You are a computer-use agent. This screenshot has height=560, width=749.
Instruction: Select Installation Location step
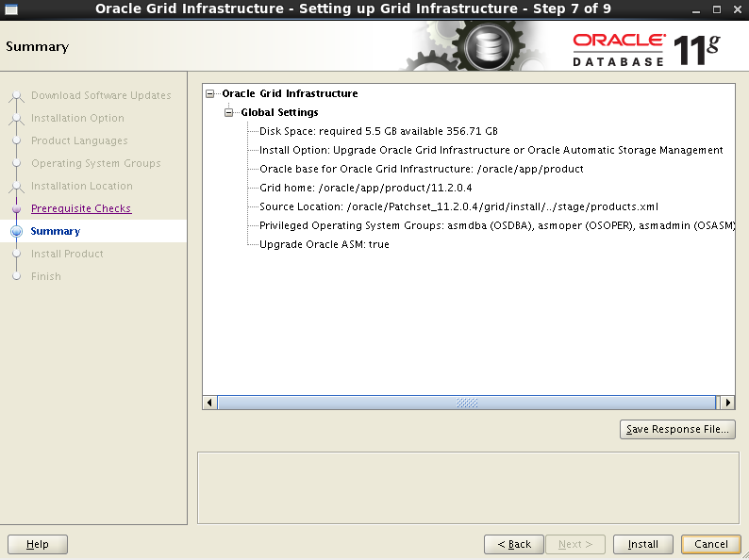point(82,186)
